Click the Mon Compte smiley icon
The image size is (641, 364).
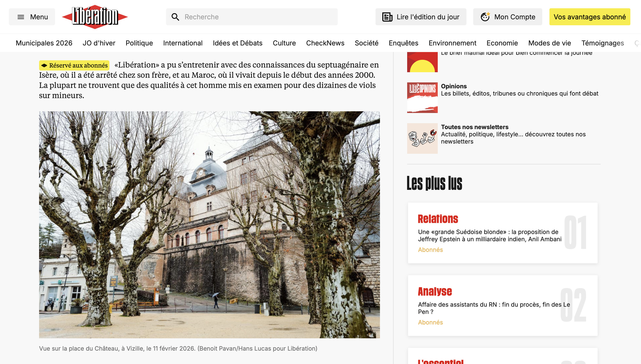(485, 17)
